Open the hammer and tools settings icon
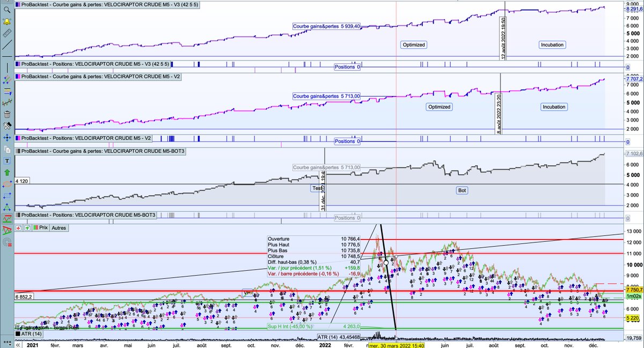The image size is (644, 348). tap(8, 125)
